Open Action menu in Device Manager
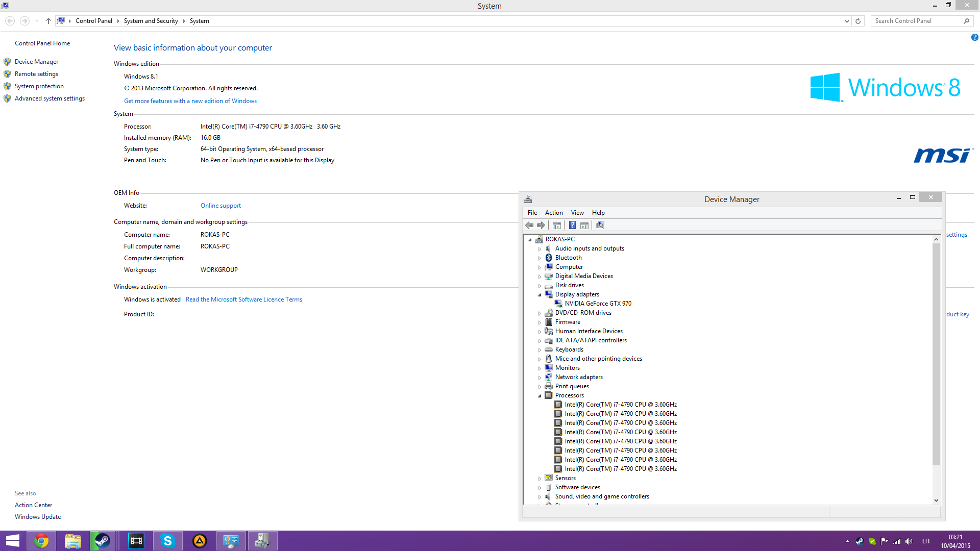The width and height of the screenshot is (980, 551). pos(554,213)
